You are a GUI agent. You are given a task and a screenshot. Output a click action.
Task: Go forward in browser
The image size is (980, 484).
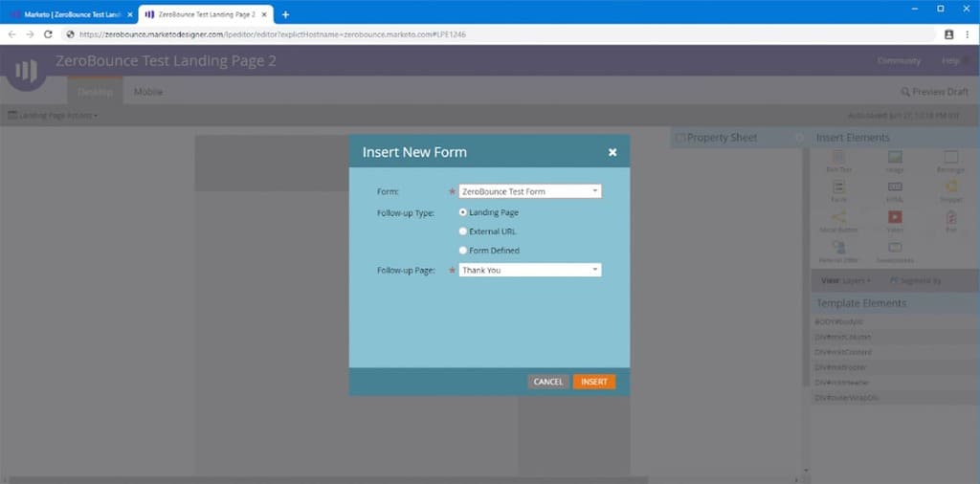[30, 34]
